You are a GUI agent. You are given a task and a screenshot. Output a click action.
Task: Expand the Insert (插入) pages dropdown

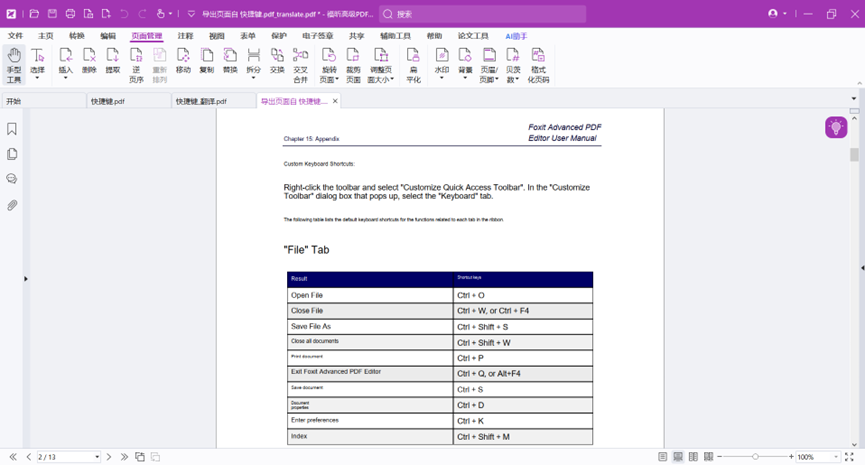(x=65, y=78)
